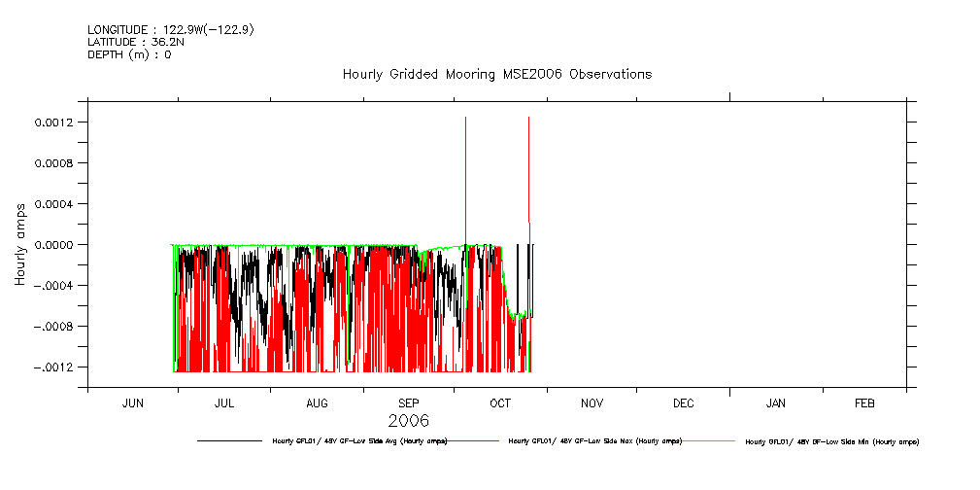Click the -0.0012 y-axis tick value
The width and height of the screenshot is (980, 490).
pos(54,367)
